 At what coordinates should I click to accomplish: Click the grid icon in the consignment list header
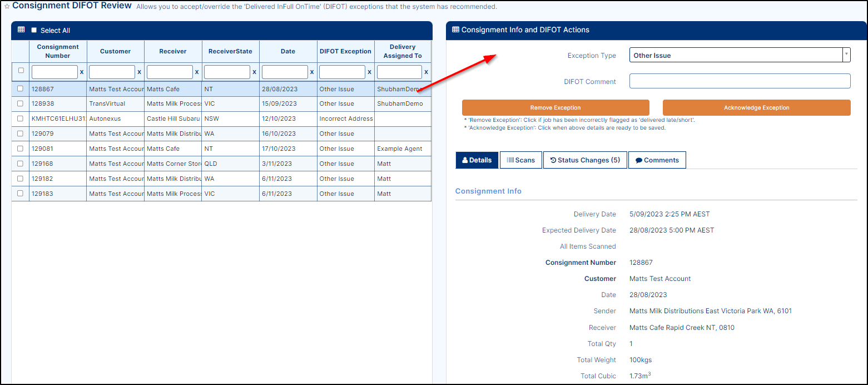click(x=21, y=30)
